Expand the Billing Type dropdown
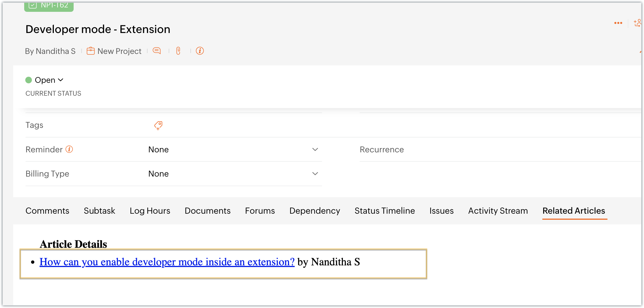The height and width of the screenshot is (308, 644). pyautogui.click(x=315, y=174)
